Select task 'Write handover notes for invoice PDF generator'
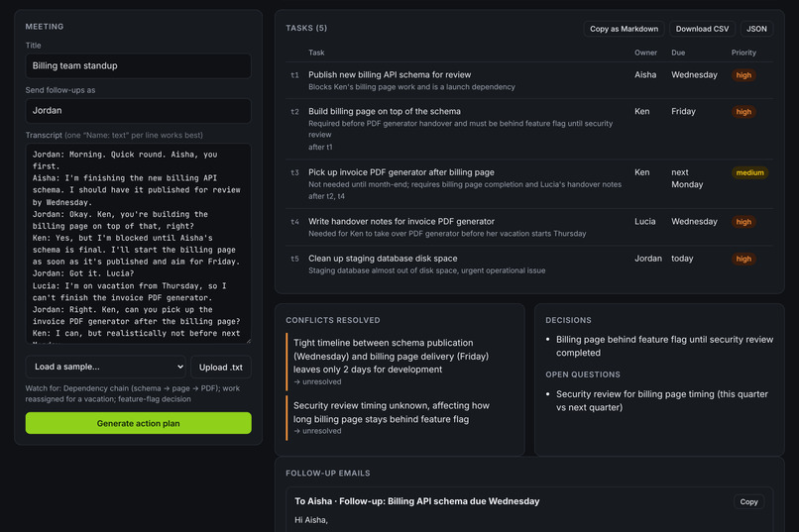The width and height of the screenshot is (799, 532). pyautogui.click(x=401, y=222)
